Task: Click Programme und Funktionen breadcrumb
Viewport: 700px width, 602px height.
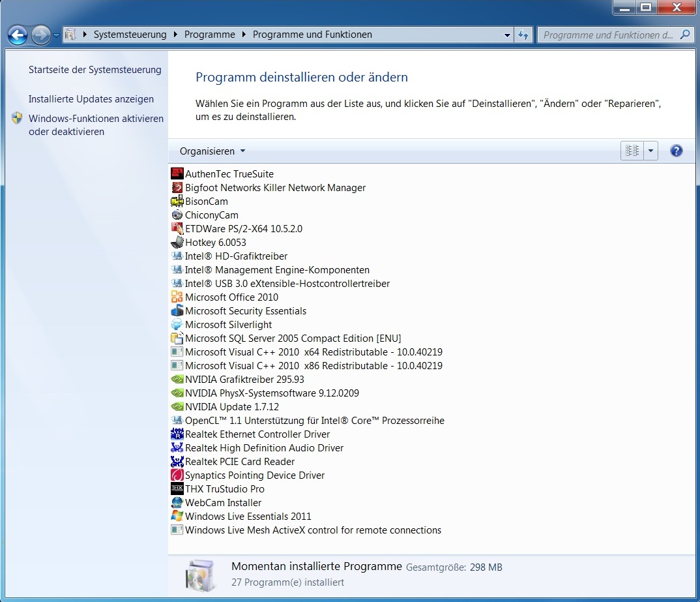Action: 312,35
